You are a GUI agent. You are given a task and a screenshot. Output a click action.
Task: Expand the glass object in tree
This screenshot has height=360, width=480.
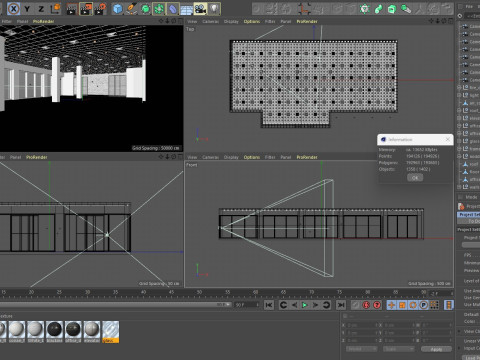point(460,141)
